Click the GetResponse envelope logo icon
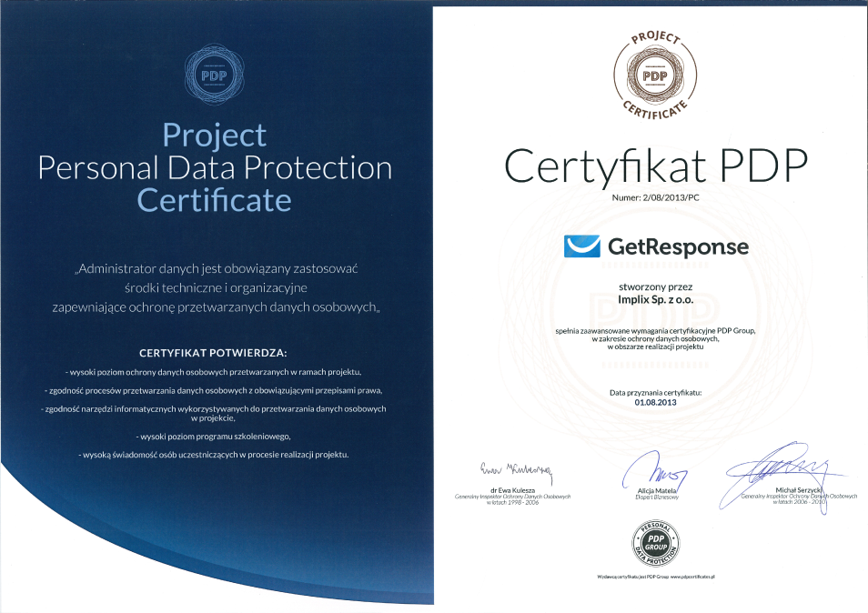The image size is (868, 613). (581, 246)
